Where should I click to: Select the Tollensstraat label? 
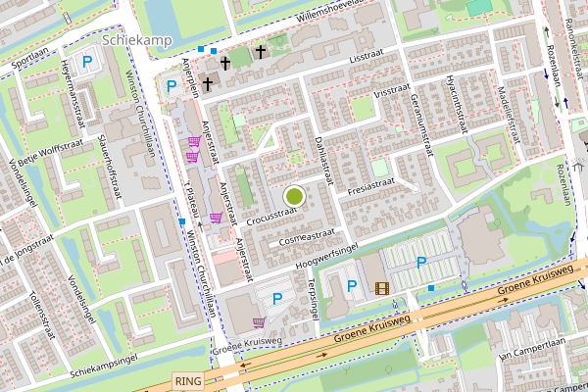41,315
